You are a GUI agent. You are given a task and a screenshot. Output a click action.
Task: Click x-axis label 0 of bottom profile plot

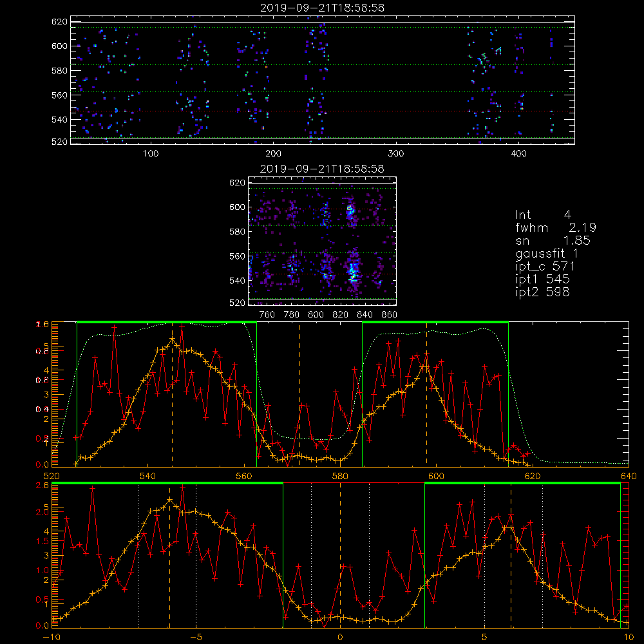[x=340, y=638]
